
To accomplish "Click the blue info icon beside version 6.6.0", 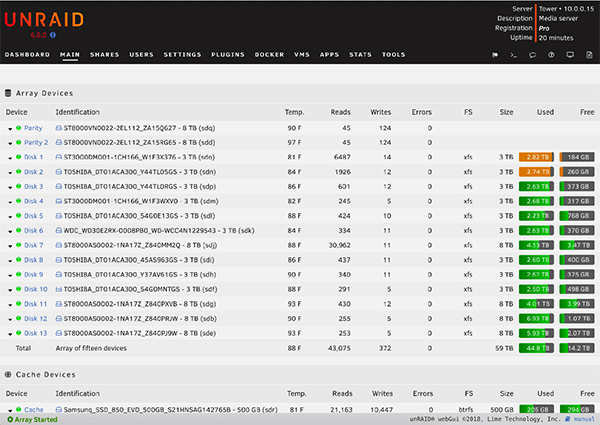I will pos(53,35).
